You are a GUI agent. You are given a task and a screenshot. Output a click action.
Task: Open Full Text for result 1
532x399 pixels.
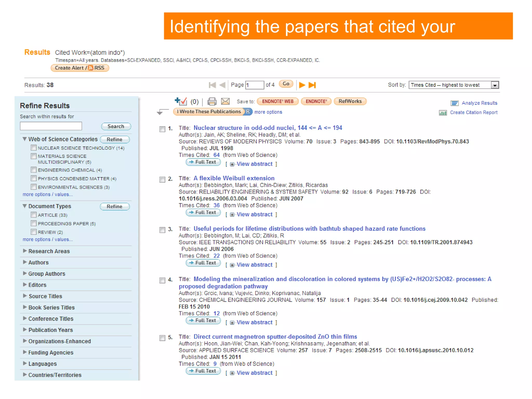tap(203, 162)
